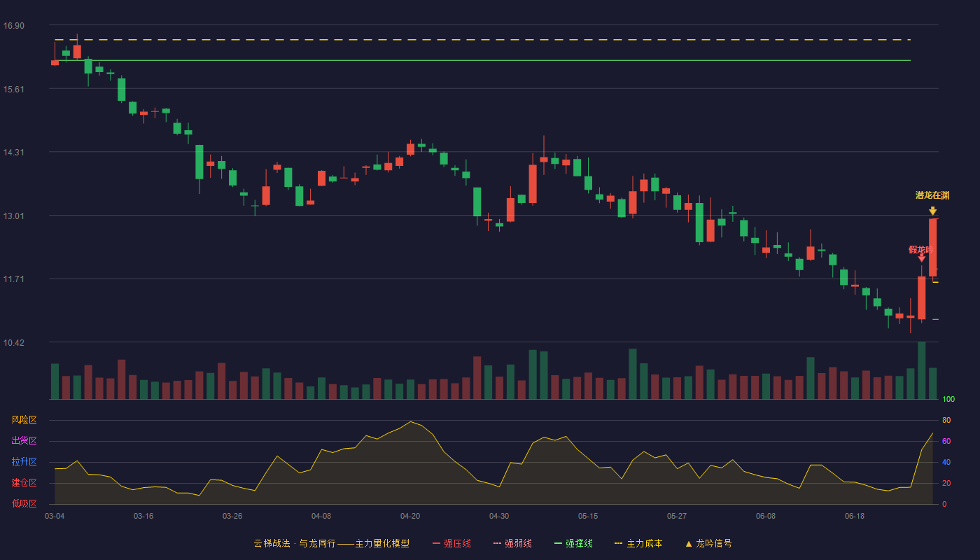Click the 80 indicator axis value
980x560 pixels.
click(x=946, y=420)
